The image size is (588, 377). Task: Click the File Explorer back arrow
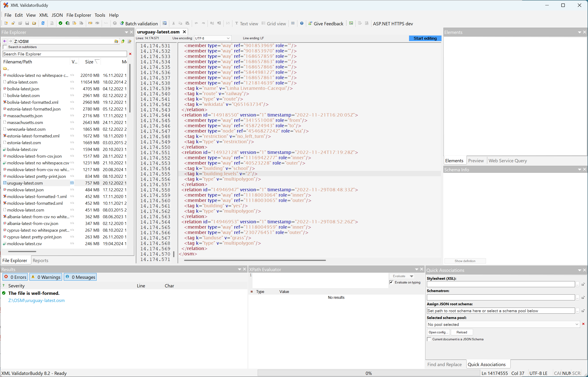pos(5,41)
